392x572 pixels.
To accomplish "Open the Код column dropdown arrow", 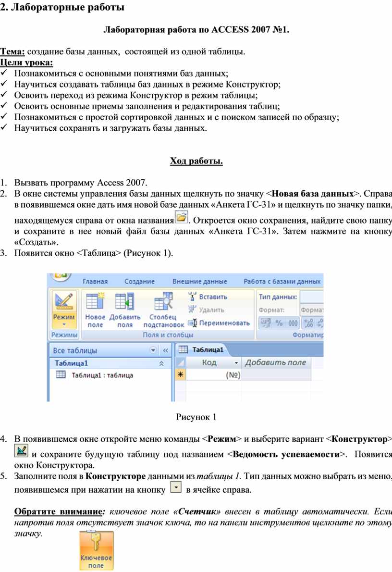I will coord(236,363).
